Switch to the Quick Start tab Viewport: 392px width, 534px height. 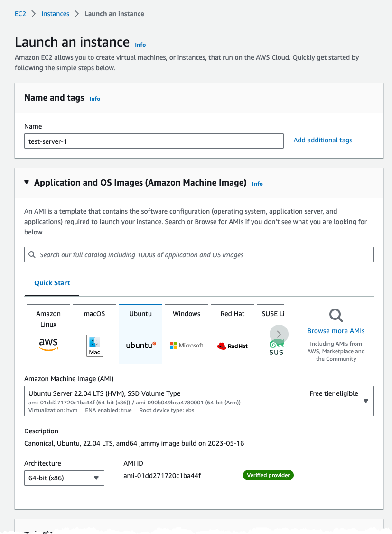[x=52, y=283]
